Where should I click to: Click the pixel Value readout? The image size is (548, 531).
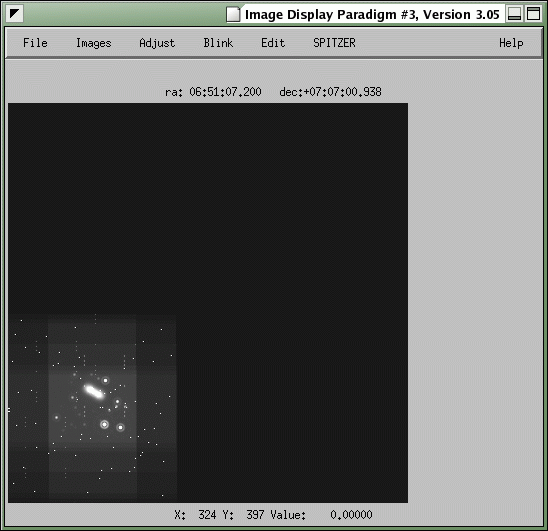[322, 515]
